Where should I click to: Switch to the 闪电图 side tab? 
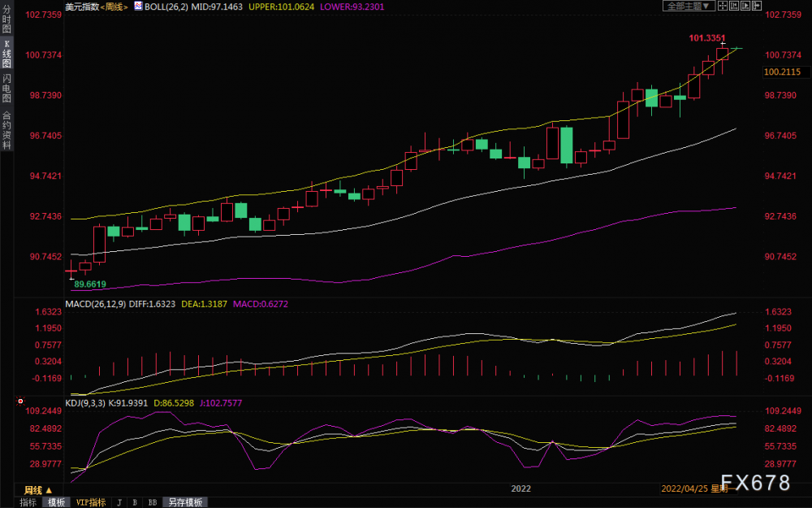[x=6, y=89]
